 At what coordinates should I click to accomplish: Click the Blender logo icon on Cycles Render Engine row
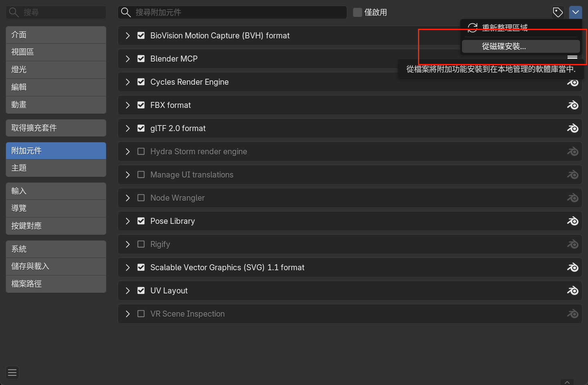(x=573, y=82)
